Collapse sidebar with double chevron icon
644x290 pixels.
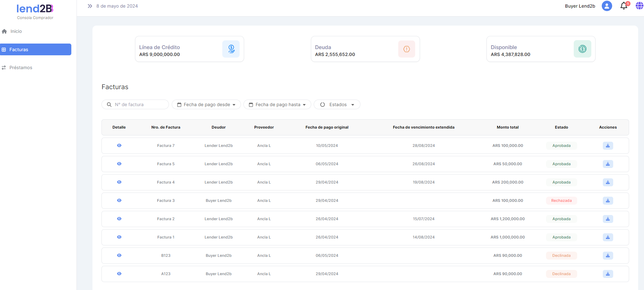click(x=90, y=6)
